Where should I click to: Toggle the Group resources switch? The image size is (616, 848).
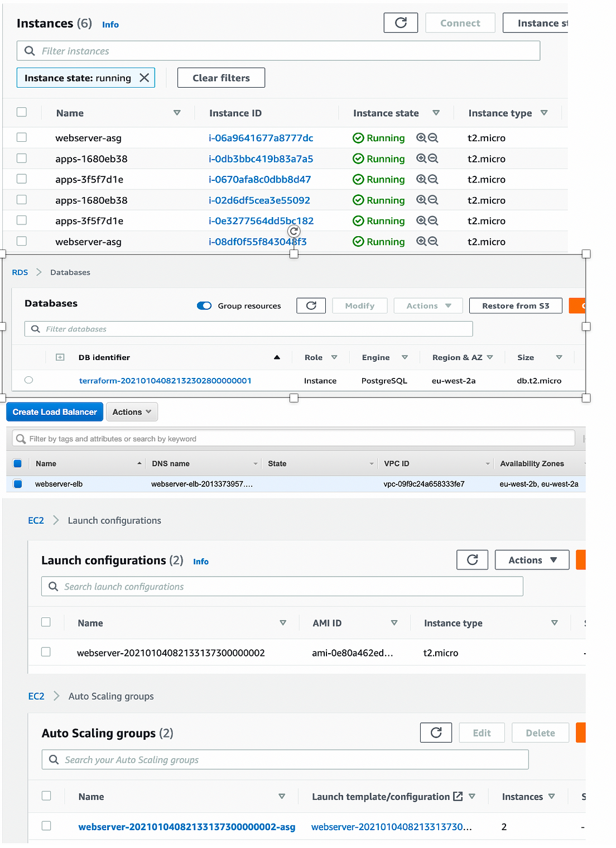point(204,305)
